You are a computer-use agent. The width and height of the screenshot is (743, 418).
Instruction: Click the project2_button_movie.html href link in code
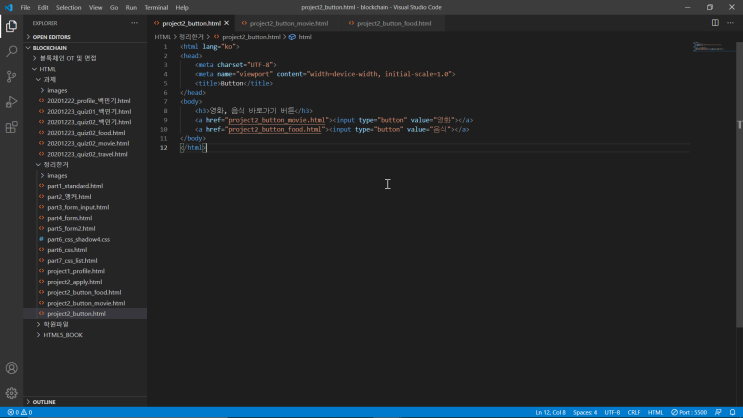click(277, 120)
